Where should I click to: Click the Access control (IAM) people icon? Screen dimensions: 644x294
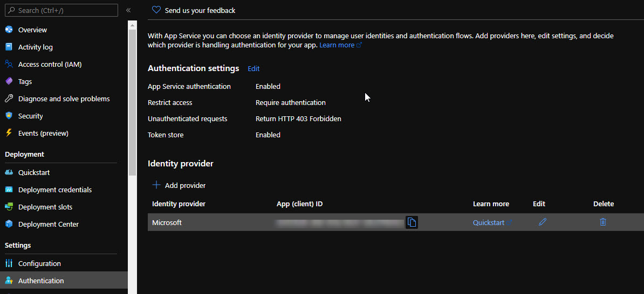pyautogui.click(x=9, y=64)
